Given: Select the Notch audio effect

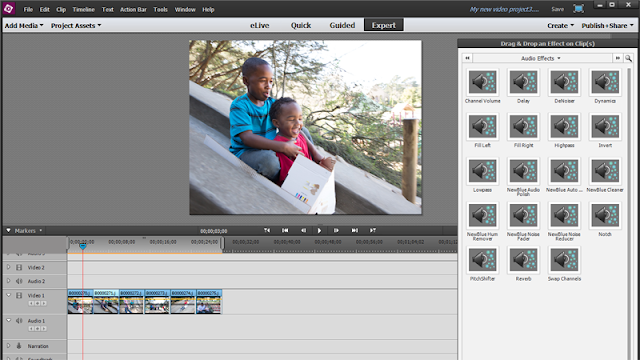Looking at the screenshot, I should [605, 216].
